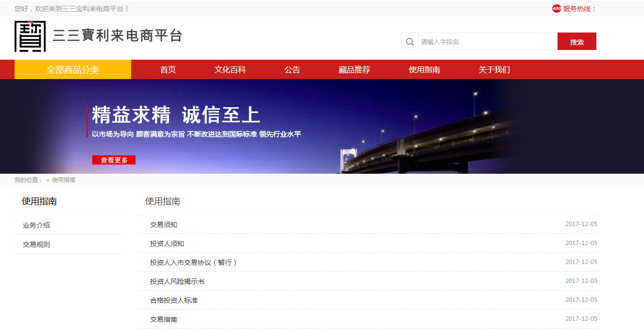The image size is (644, 329).
Task: Click the 三三寶利来 logo icon
Action: pyautogui.click(x=30, y=36)
